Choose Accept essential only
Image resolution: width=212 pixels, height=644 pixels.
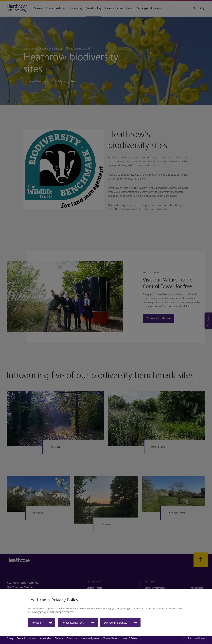tap(78, 623)
